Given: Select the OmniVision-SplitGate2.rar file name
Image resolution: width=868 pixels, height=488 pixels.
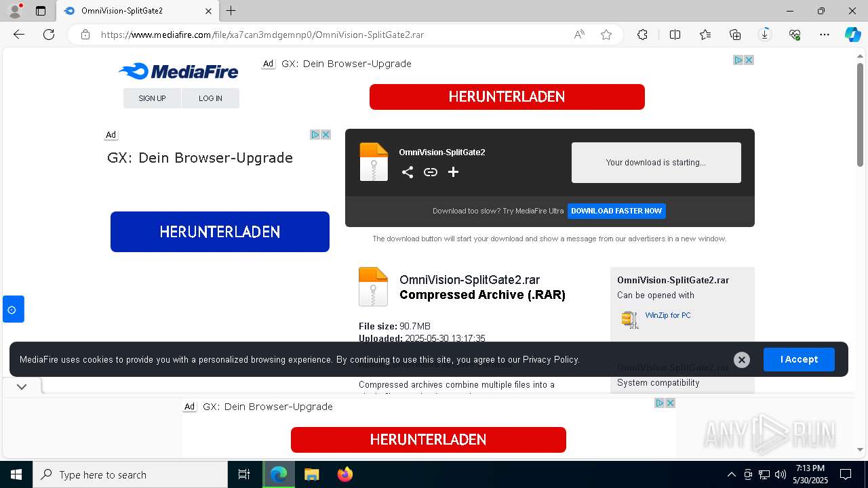Looking at the screenshot, I should 469,280.
